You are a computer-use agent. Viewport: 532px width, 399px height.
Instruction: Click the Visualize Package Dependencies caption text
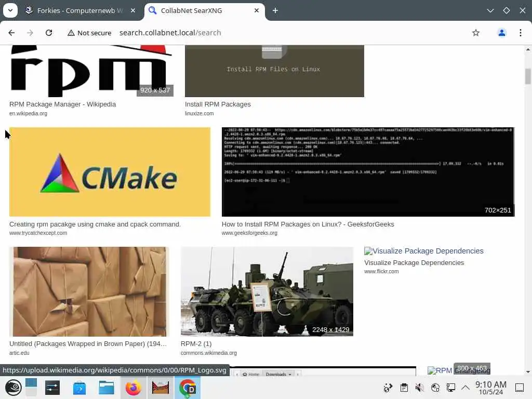click(x=414, y=262)
